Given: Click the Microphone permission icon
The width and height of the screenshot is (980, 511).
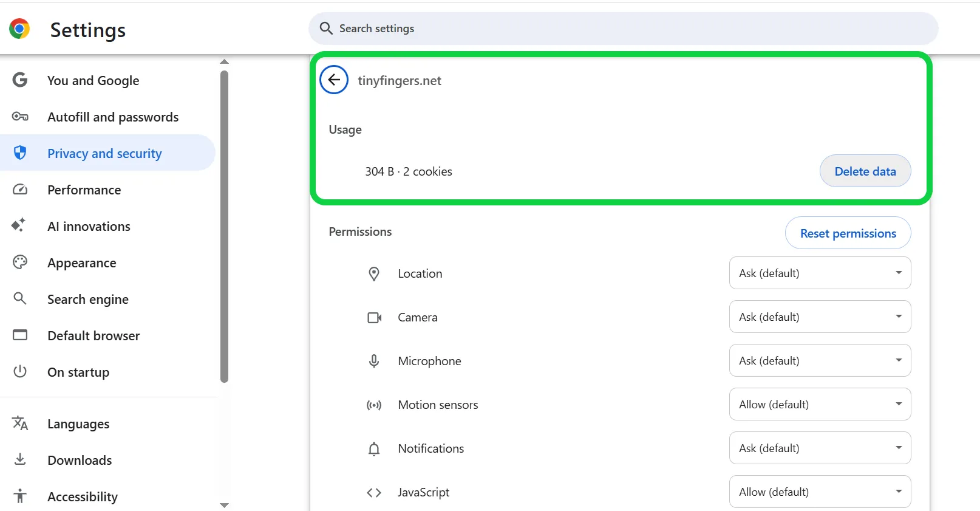Looking at the screenshot, I should click(x=374, y=361).
